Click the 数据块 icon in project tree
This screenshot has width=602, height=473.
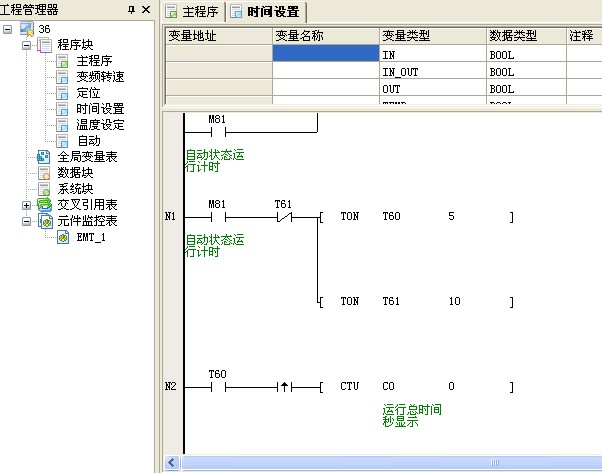tap(43, 173)
